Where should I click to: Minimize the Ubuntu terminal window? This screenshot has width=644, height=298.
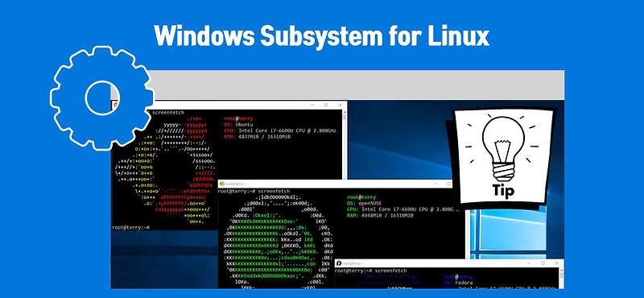[x=312, y=106]
